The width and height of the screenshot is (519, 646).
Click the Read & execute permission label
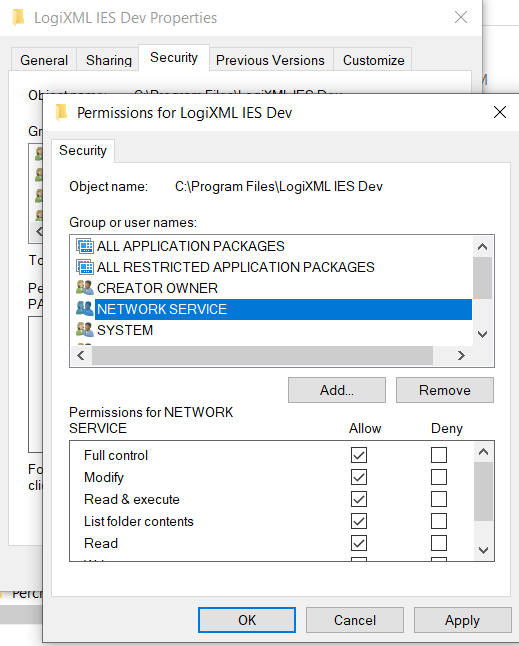[132, 499]
